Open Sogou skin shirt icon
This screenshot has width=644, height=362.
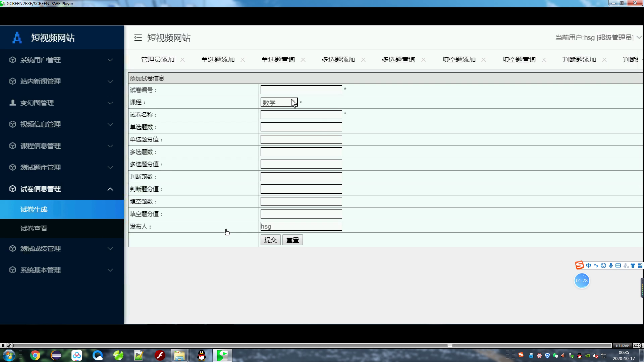(x=633, y=265)
